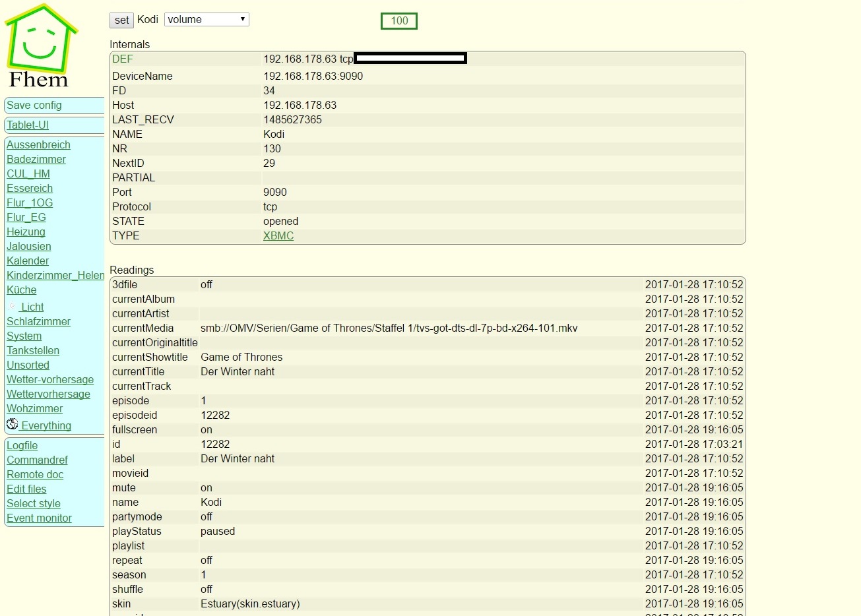Click the Licht room icon
861x616 pixels.
click(13, 306)
